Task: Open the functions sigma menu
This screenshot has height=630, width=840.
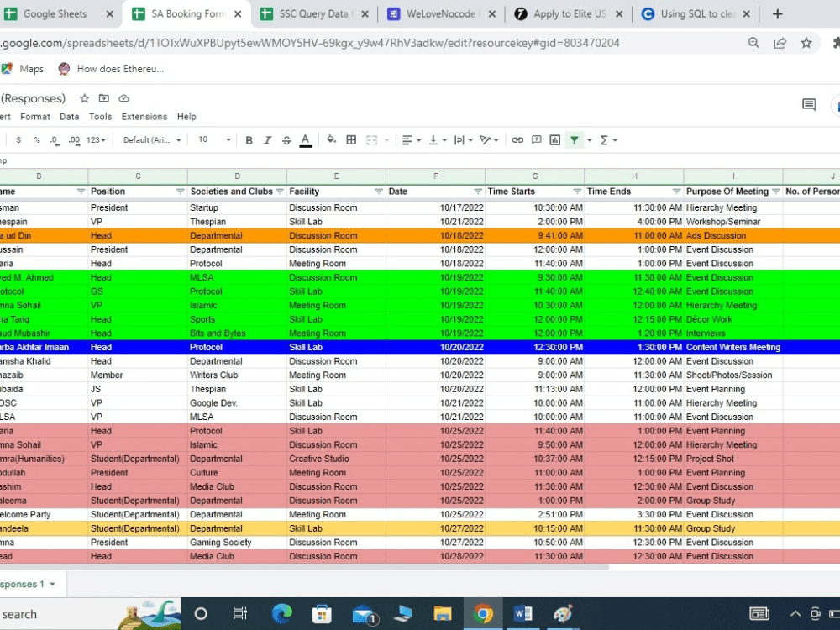Action: pyautogui.click(x=606, y=140)
